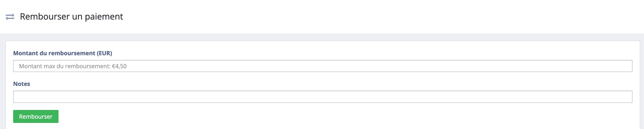Place cursor in the empty Notes box
This screenshot has width=644, height=129.
323,97
